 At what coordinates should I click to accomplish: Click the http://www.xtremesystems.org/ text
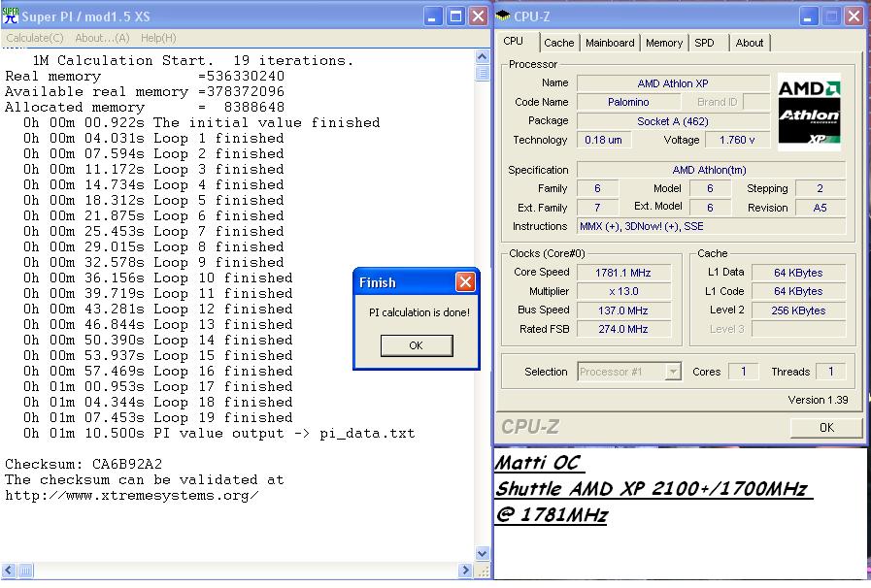(132, 495)
